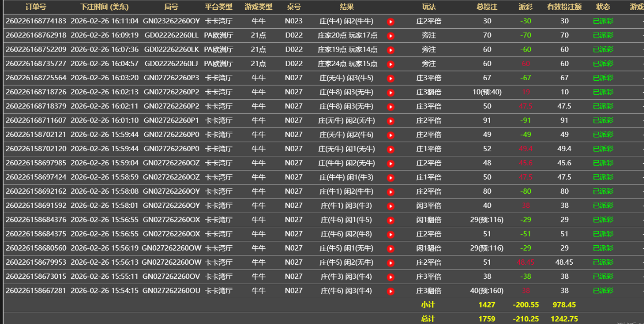
Task: Open order number 260226168762918
Action: pos(36,35)
